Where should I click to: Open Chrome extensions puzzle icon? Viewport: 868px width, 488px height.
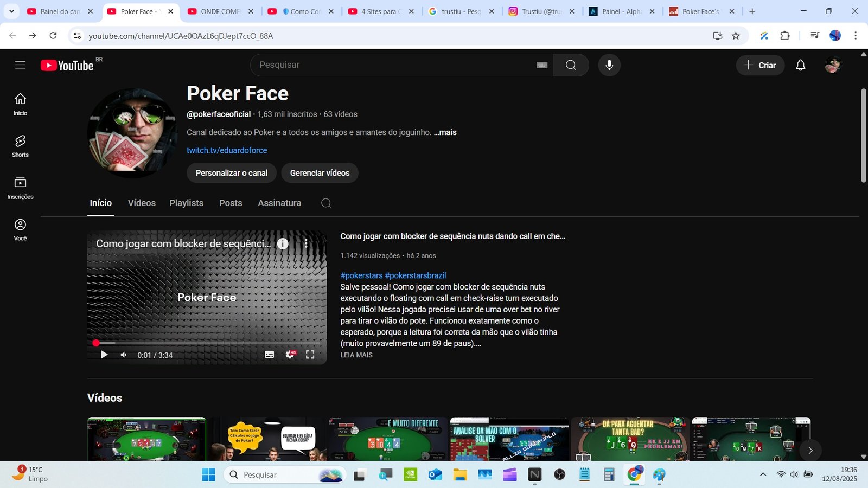click(x=784, y=36)
